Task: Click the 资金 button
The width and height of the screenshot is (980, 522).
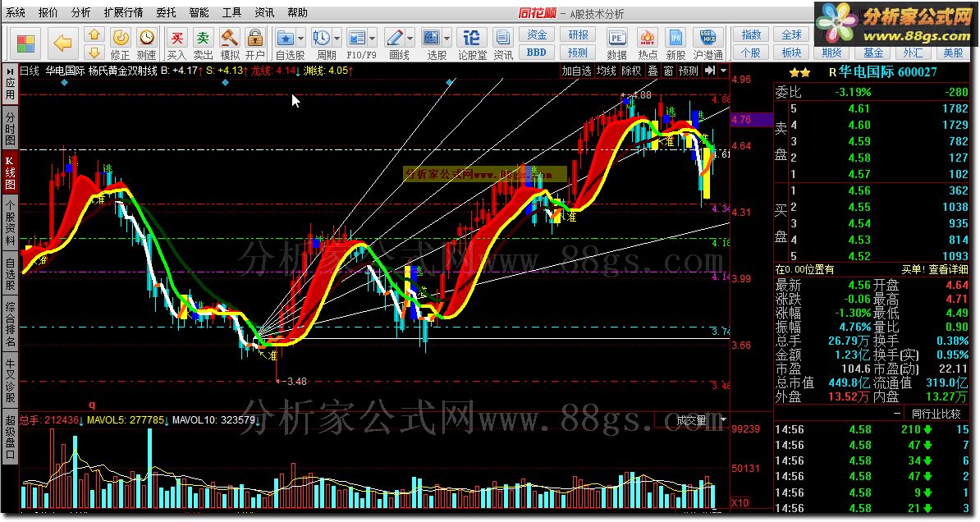Action: pos(537,35)
